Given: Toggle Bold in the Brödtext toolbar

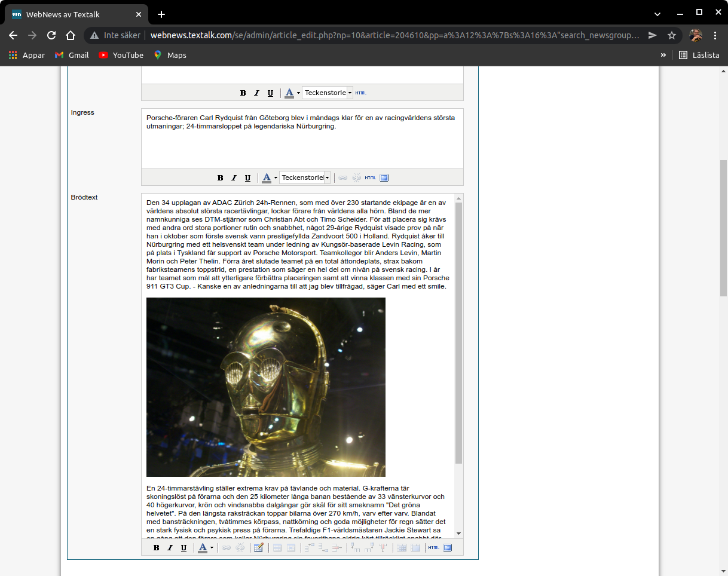Looking at the screenshot, I should [x=157, y=547].
